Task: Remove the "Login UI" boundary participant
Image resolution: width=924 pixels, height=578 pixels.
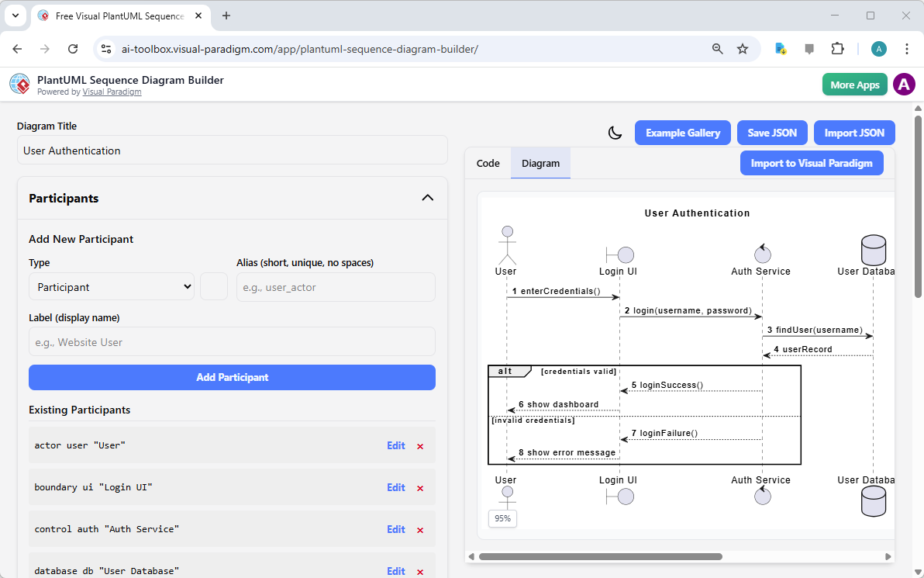Action: click(x=419, y=487)
